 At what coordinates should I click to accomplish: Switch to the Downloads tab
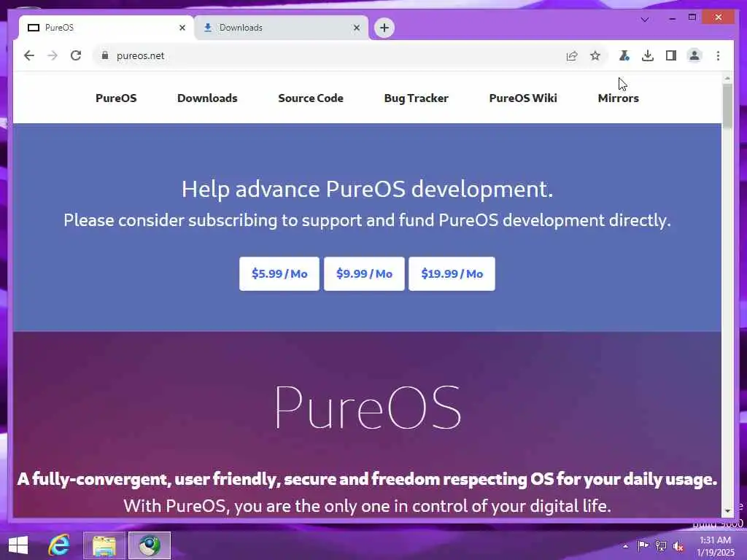pyautogui.click(x=281, y=28)
